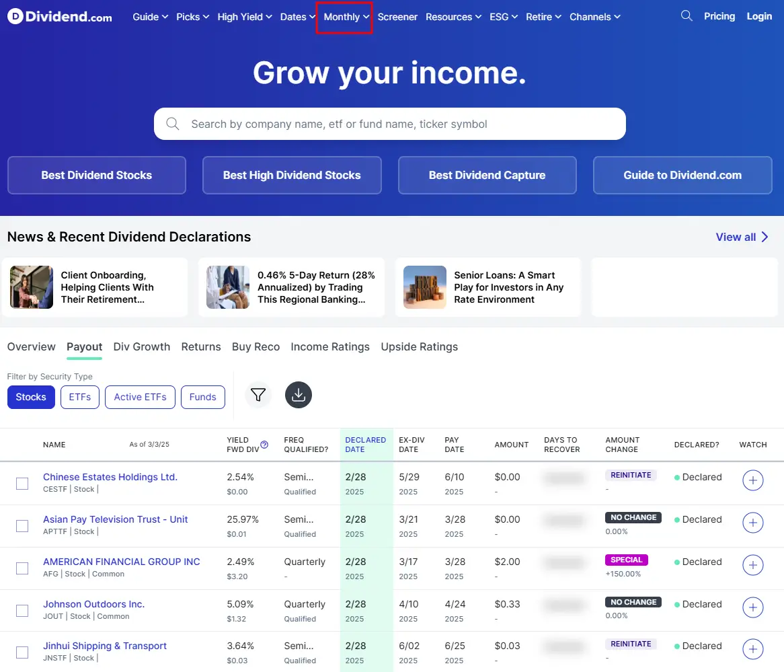The height and width of the screenshot is (672, 784).
Task: Open the Upside Ratings tab
Action: coord(419,346)
